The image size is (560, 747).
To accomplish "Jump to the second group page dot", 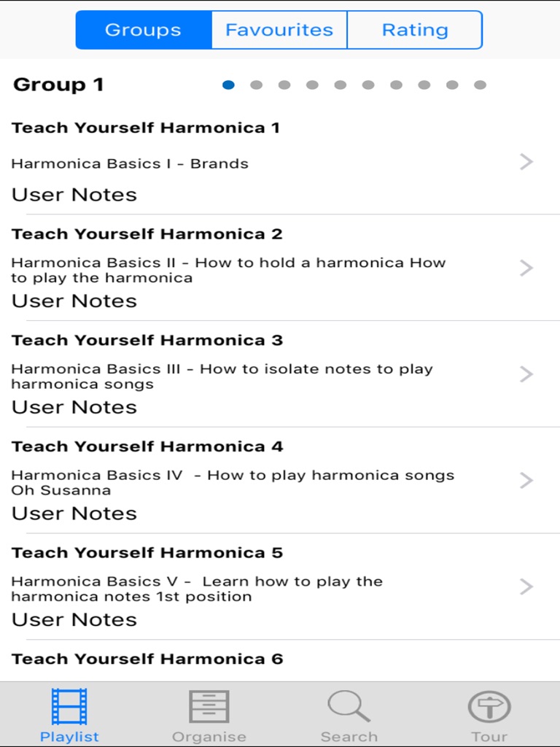I will [x=256, y=85].
